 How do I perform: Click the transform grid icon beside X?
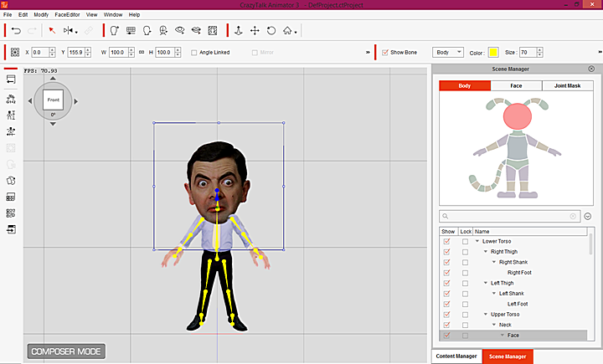15,52
